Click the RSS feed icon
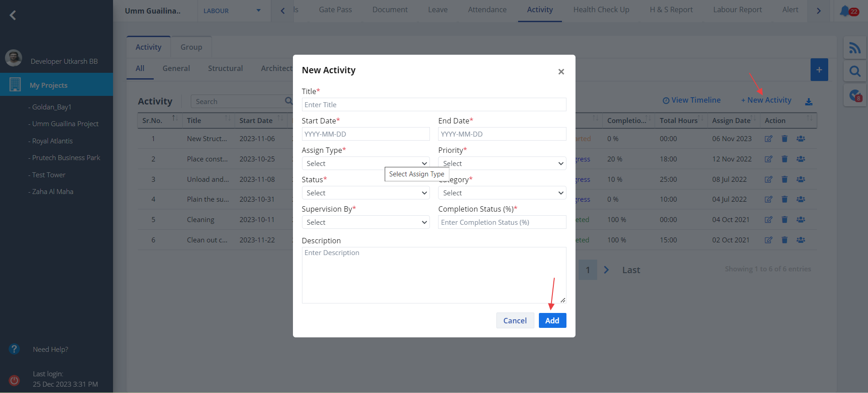Viewport: 868px width, 393px height. click(x=854, y=47)
